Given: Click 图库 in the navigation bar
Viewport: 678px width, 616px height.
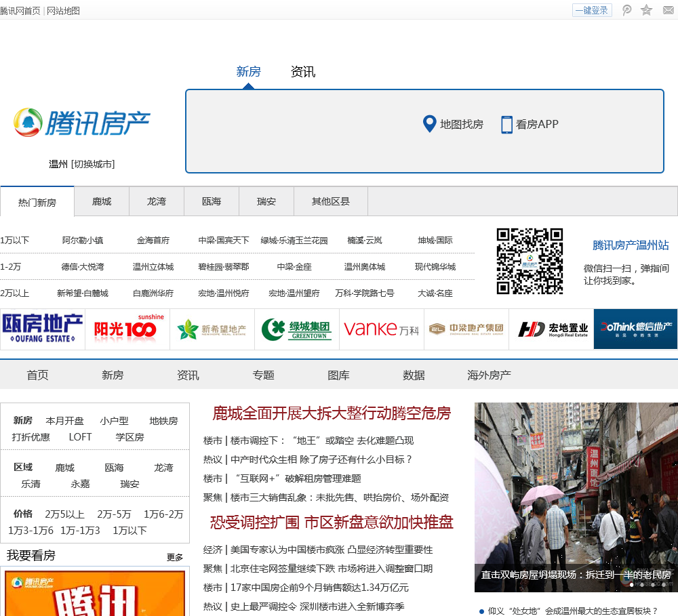Looking at the screenshot, I should [x=338, y=375].
